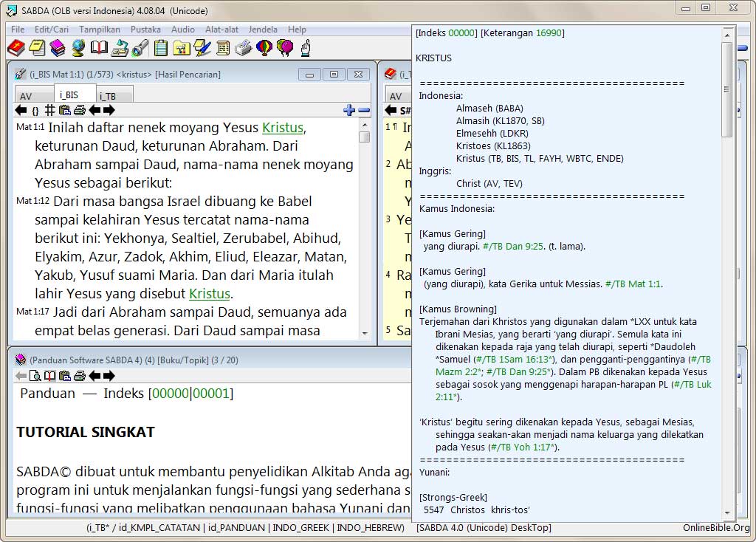756x542 pixels.
Task: Open #/TB 1Sam 16:13 reference link
Action: 513,360
